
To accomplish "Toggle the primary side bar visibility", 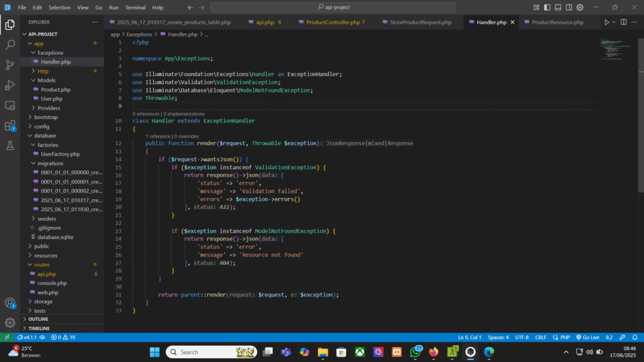I will pos(547,8).
